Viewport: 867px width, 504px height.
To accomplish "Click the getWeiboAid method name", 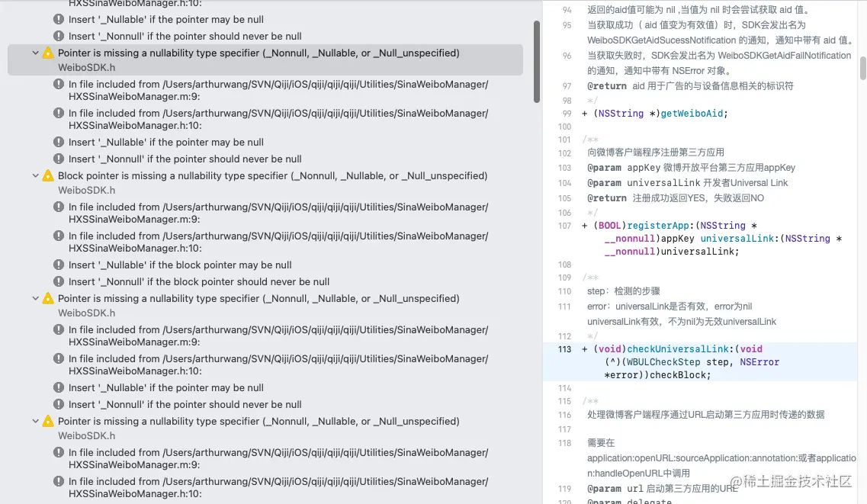I will point(692,114).
